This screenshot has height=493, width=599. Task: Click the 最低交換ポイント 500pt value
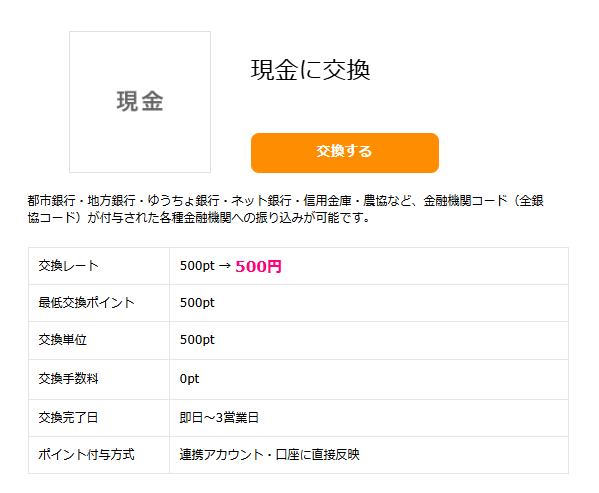(x=197, y=303)
